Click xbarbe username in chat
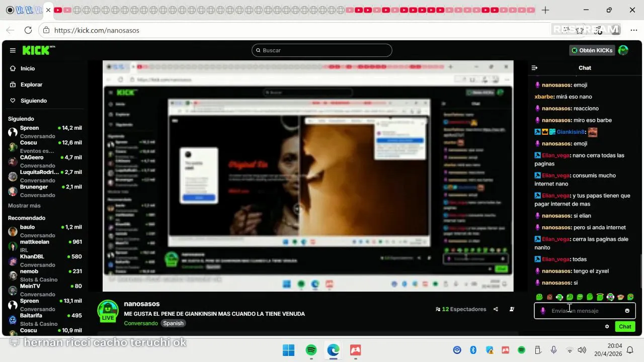 tap(544, 97)
